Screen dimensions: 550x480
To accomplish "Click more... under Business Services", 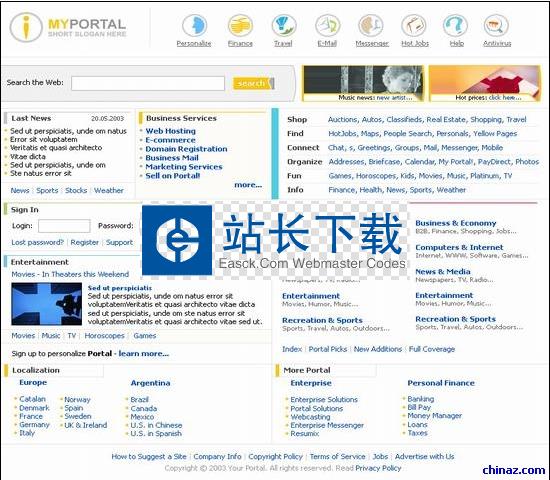I will (248, 185).
